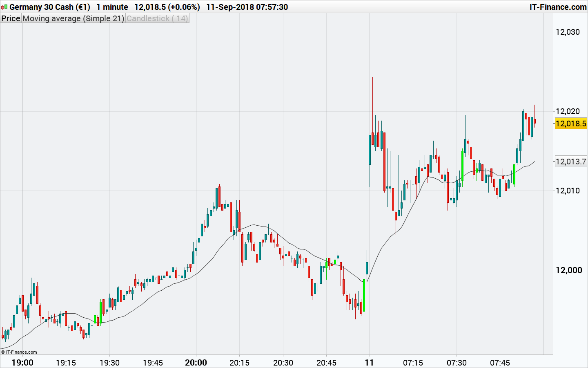Click the 20:00 time axis label

click(x=196, y=363)
